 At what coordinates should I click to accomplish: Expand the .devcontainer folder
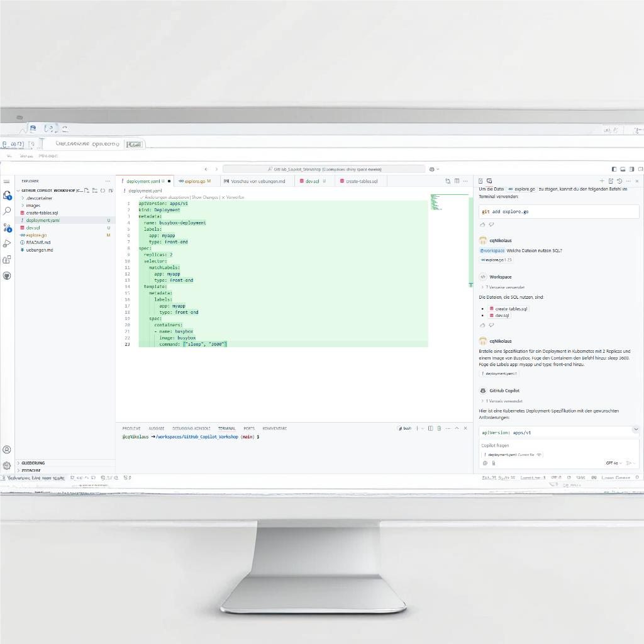(x=23, y=198)
